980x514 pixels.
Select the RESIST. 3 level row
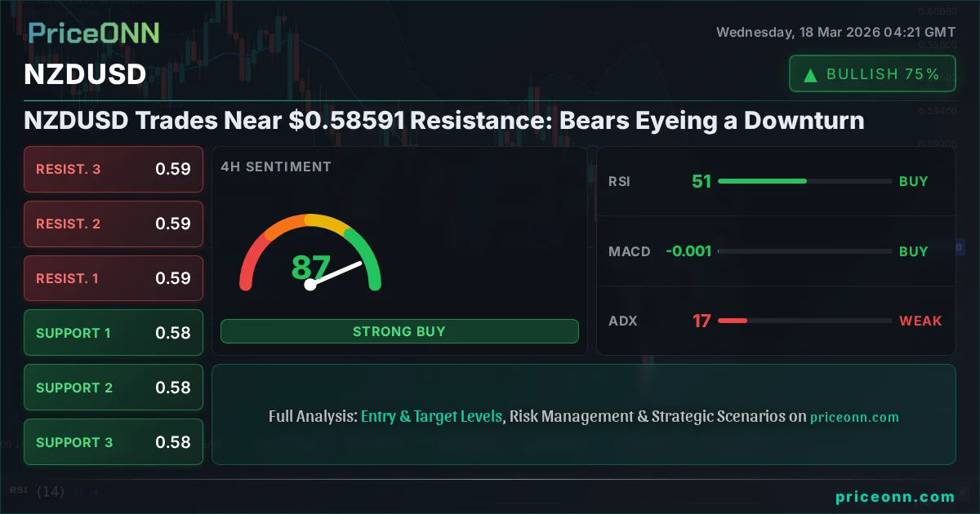[114, 170]
